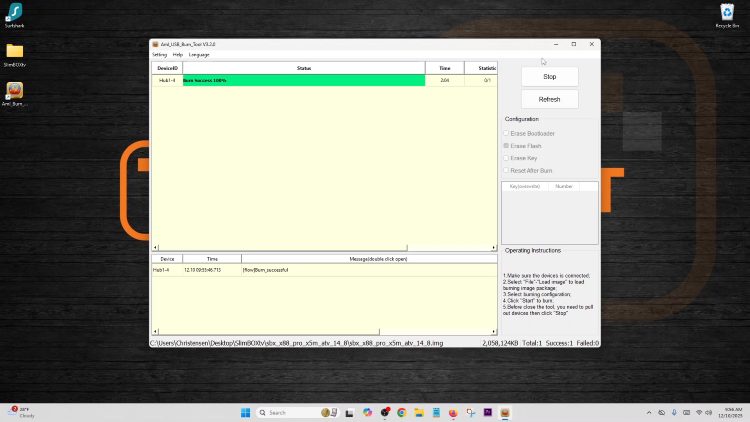Click the log timestamp 12.10 entry

[202, 270]
